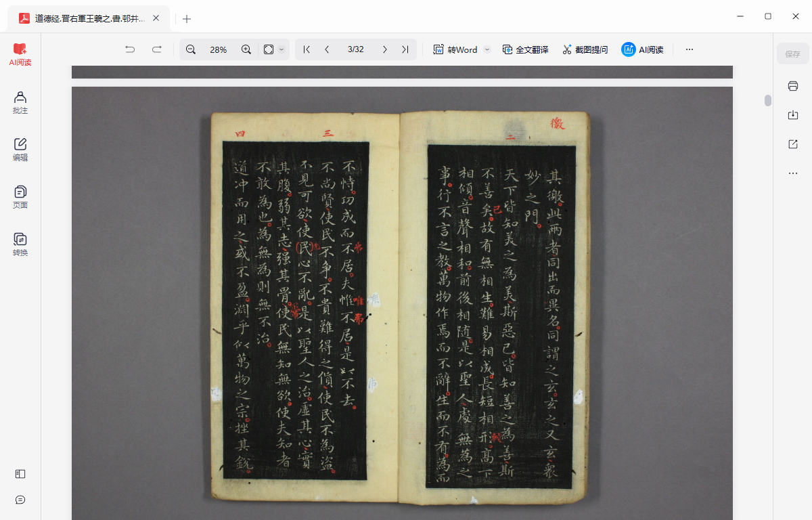The image size is (812, 520).
Task: Click the 28% zoom level field
Action: [x=219, y=49]
